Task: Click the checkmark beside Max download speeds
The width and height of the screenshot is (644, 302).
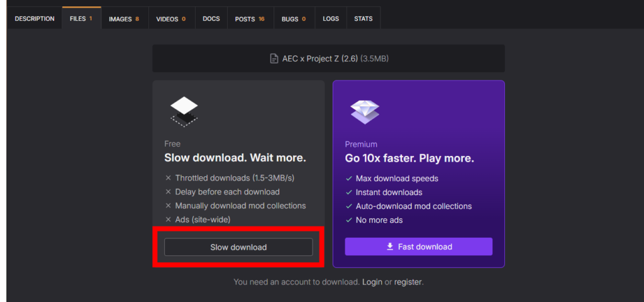Action: [x=349, y=179]
